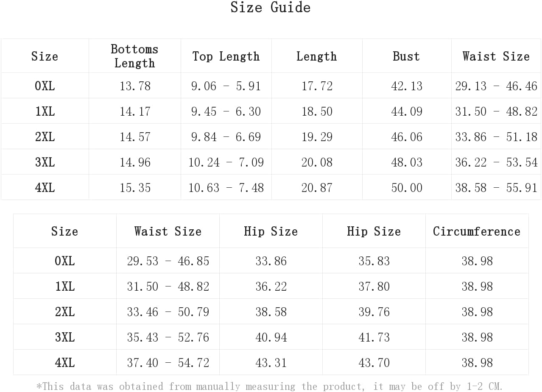Click the 43.70 hip size cell
Viewport: 542px width, 392px height.
(374, 362)
